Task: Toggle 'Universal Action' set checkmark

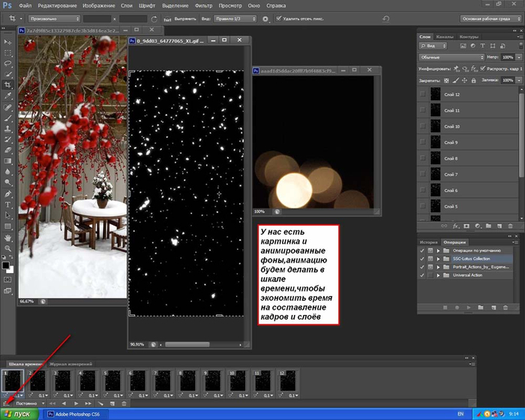Action: tap(421, 275)
